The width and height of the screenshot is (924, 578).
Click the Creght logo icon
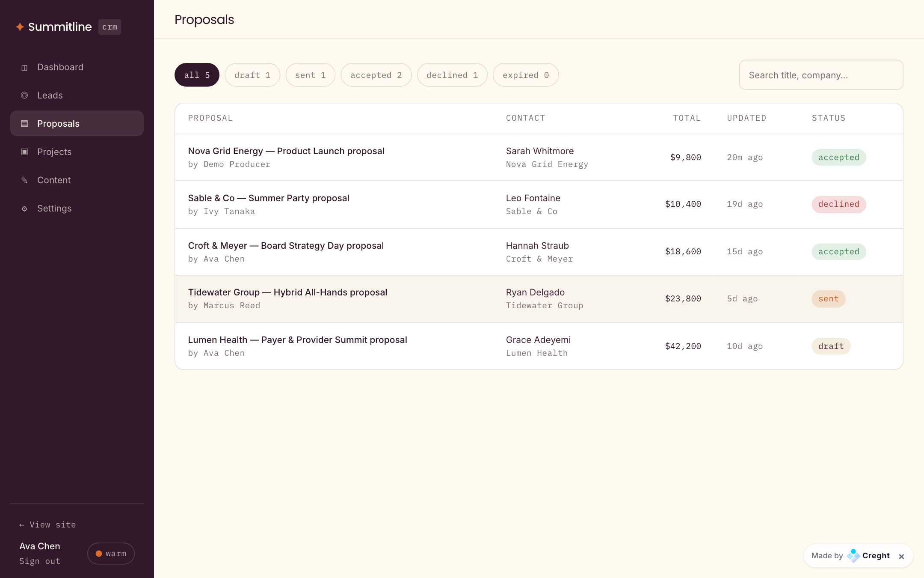(853, 556)
